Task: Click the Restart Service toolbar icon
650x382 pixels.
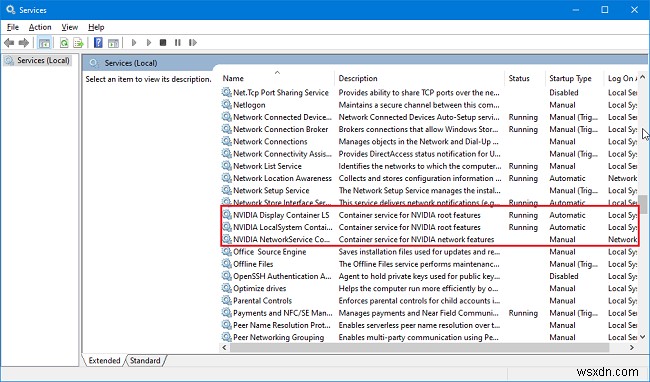Action: [x=193, y=42]
